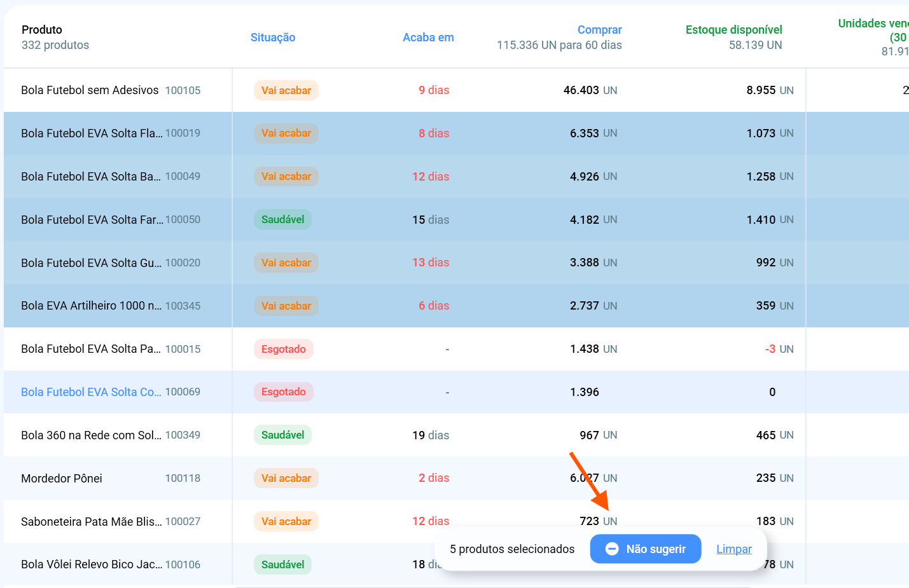Click 4.182 UN purchase quantity
This screenshot has width=909, height=588.
click(593, 220)
